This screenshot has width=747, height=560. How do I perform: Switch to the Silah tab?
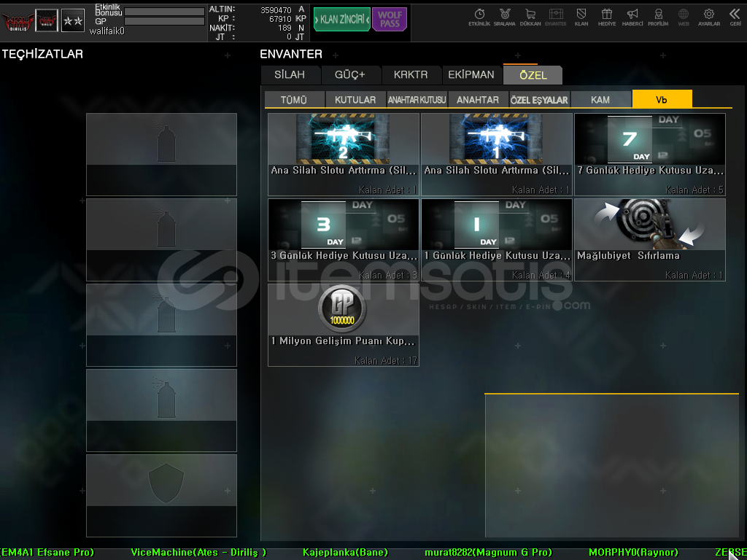tap(290, 75)
